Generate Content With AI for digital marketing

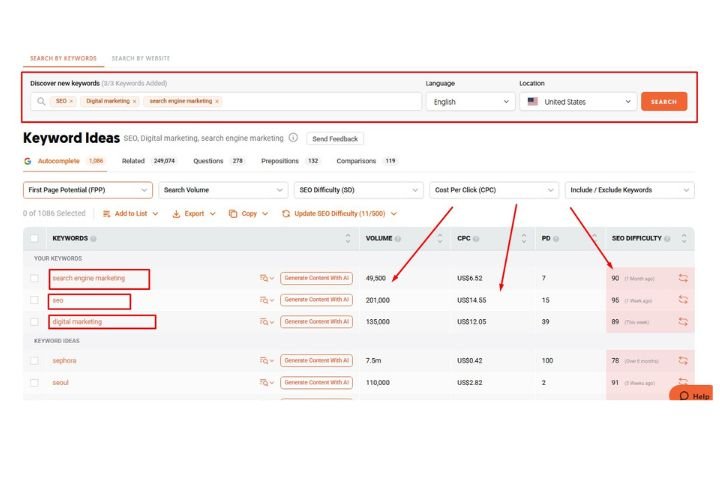tap(316, 322)
